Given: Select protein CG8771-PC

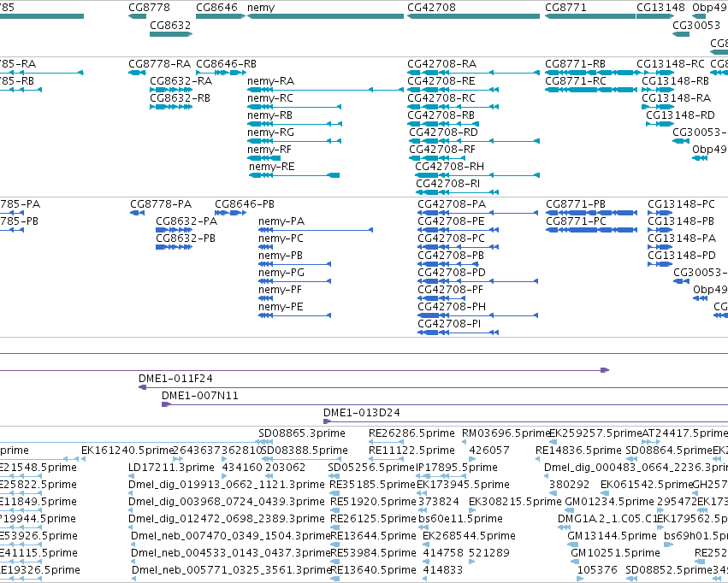Looking at the screenshot, I should coord(577,221).
